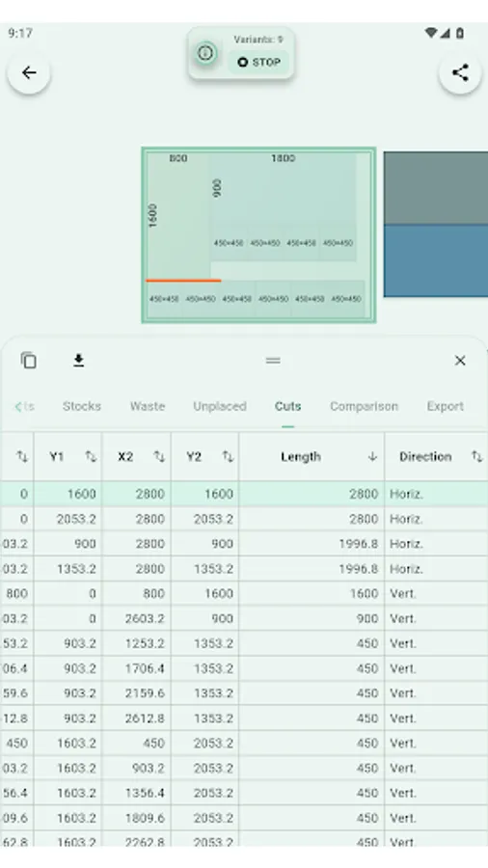Image resolution: width=488 pixels, height=868 pixels.
Task: Select the 1600 panel in layout
Action: click(x=177, y=216)
